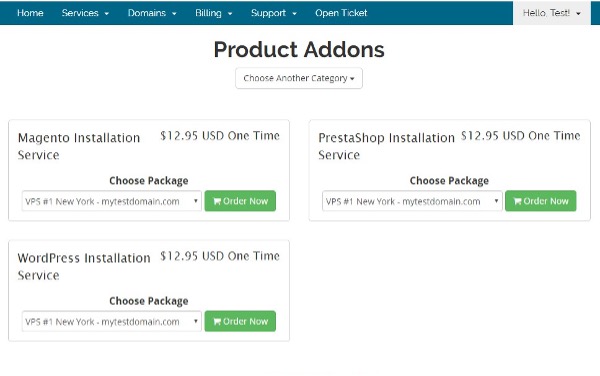The height and width of the screenshot is (376, 600).
Task: Open the Home menu item
Action: [x=30, y=13]
